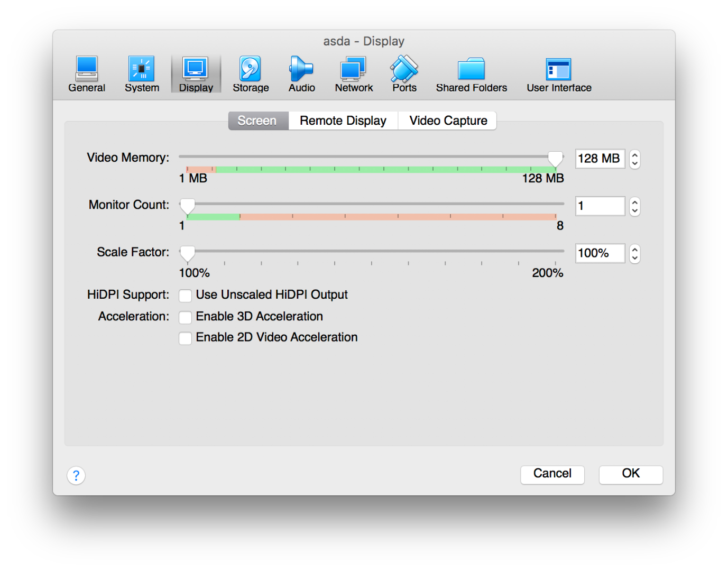Image resolution: width=728 pixels, height=571 pixels.
Task: Click the help question mark button
Action: pos(76,475)
